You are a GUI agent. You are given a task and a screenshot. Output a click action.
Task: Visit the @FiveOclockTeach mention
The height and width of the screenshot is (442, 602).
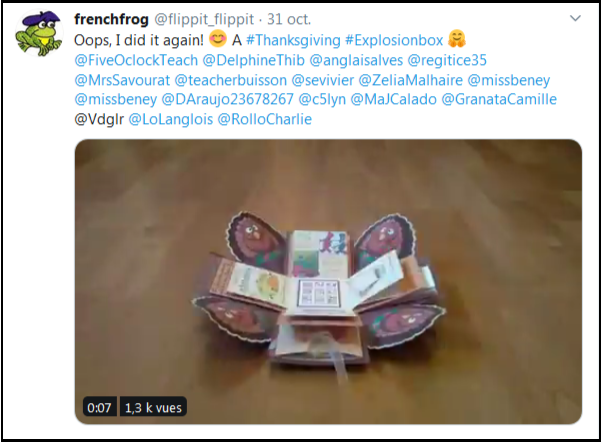[136, 60]
